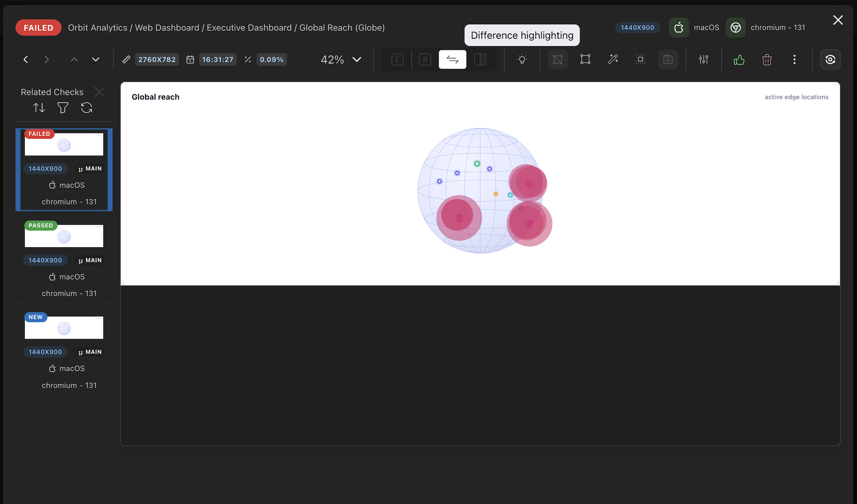
Task: Open the match settings sliders icon
Action: click(704, 60)
